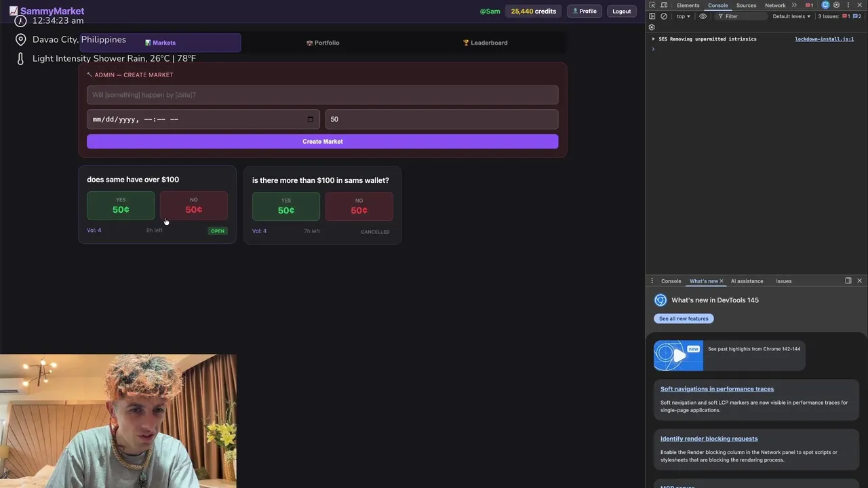Toggle drawer dock orientation icon

tap(848, 281)
